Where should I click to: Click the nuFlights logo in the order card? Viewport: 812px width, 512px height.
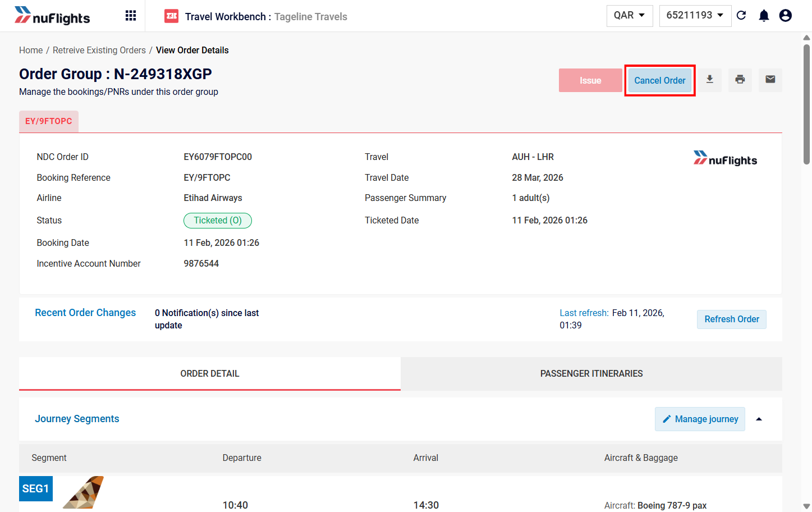pos(725,159)
